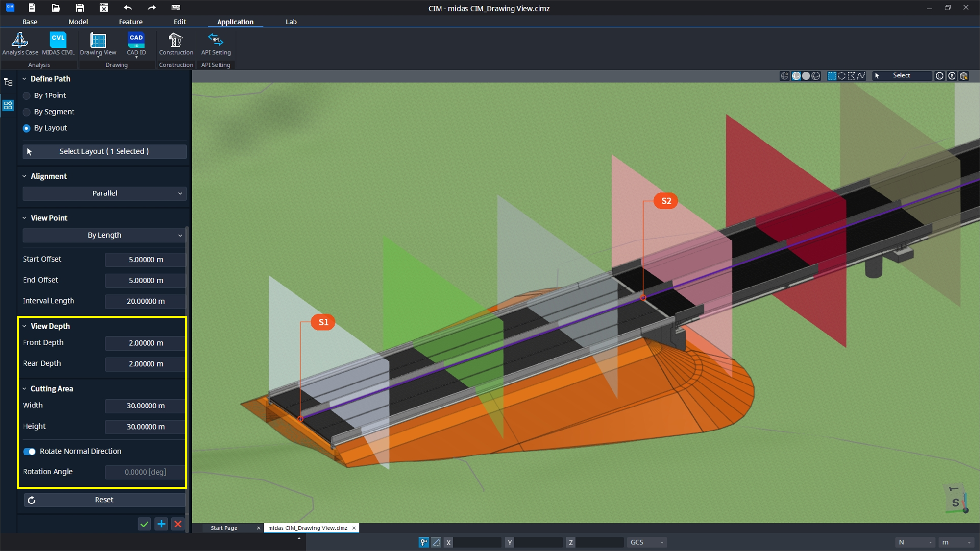Open the Parallel alignment dropdown

point(104,193)
